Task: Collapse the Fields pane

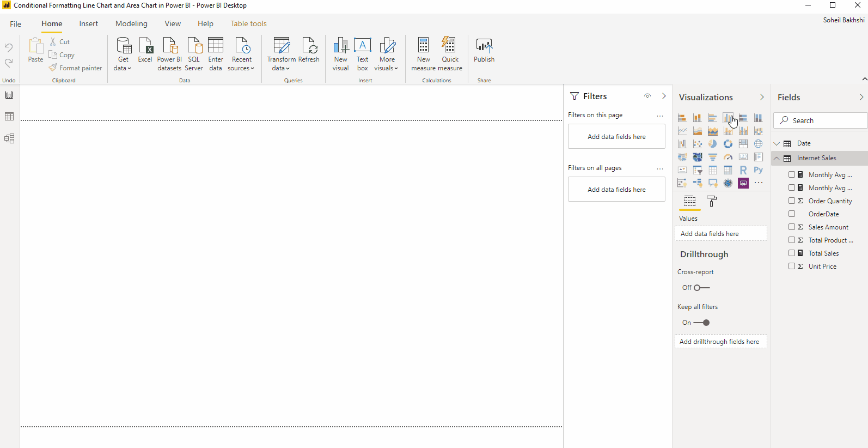Action: tap(861, 97)
